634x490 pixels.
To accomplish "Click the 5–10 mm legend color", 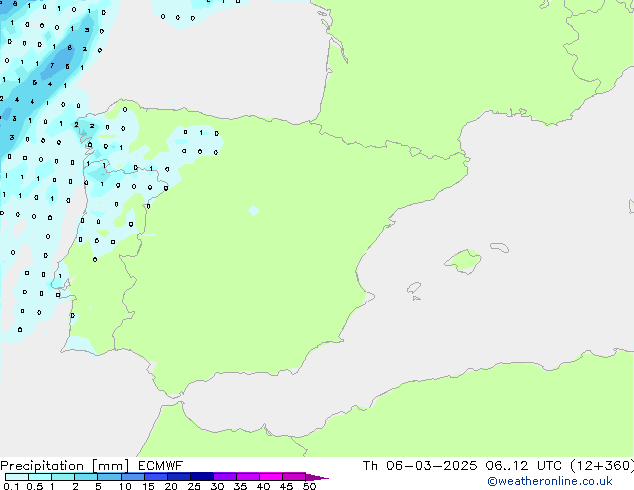I will (109, 477).
